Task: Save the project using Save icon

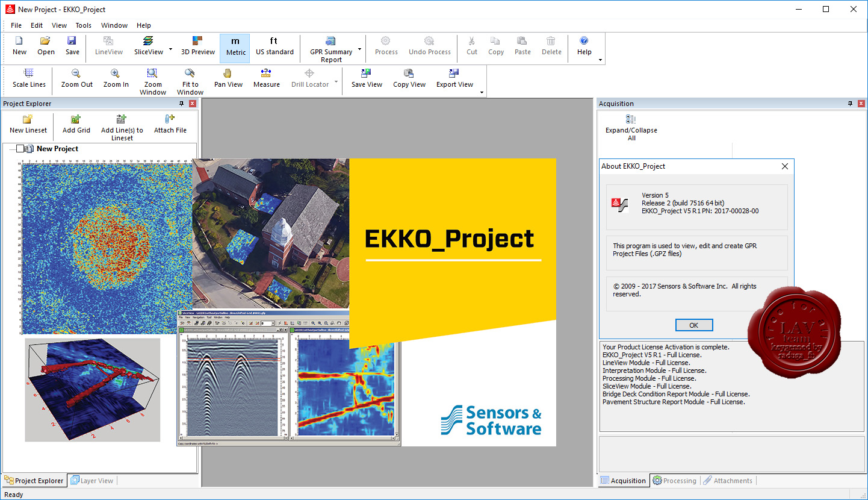Action: [72, 45]
